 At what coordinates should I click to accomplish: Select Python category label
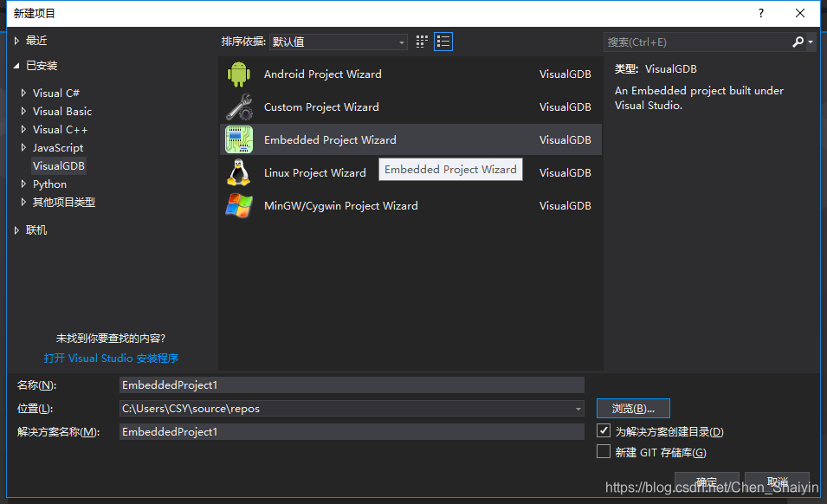point(49,184)
